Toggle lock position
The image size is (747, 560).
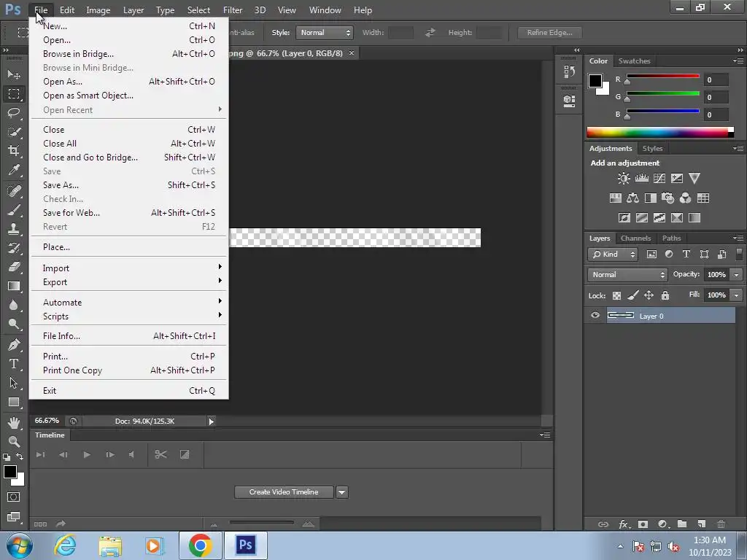[x=649, y=295]
